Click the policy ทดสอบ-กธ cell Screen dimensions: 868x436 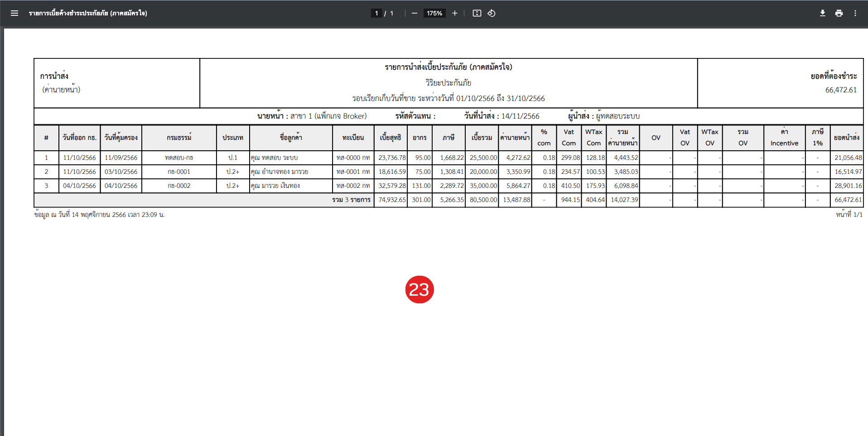pos(179,158)
